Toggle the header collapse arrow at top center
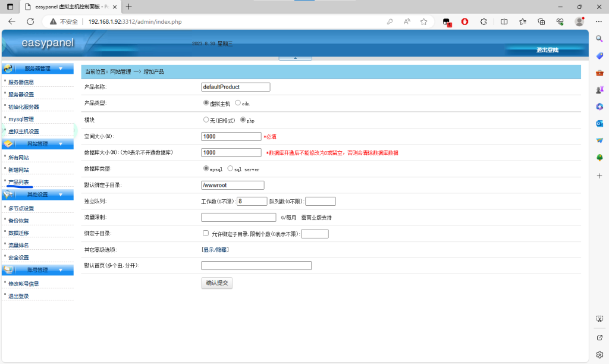Viewport: 609px width, 364px height. point(295,58)
